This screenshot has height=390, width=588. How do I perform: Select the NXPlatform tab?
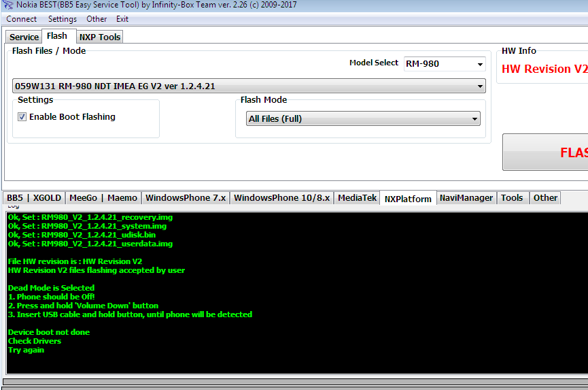click(408, 199)
